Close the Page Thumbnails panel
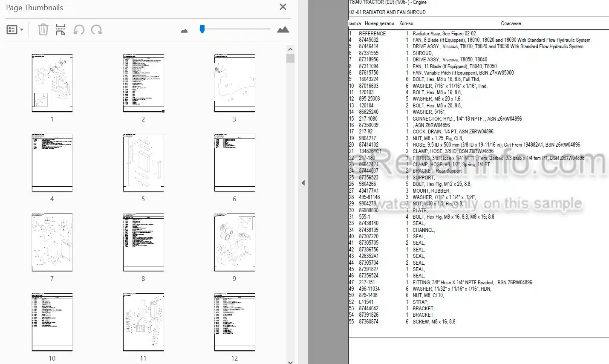 [283, 7]
